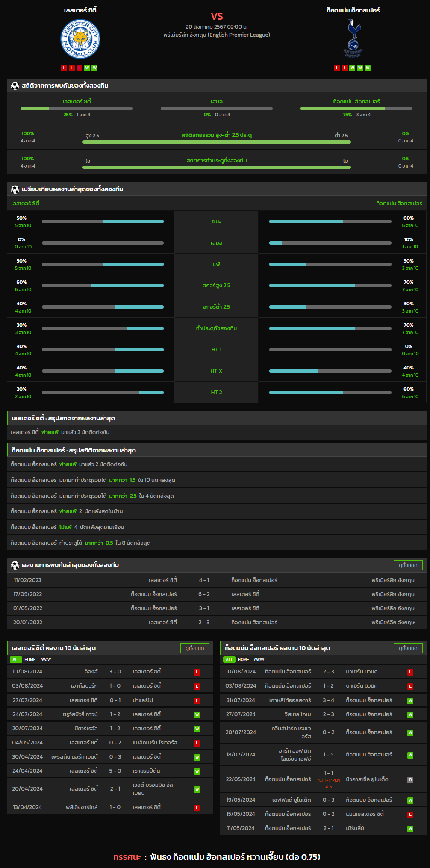Click the W badge in Leicester's 24/07/2024 row
This screenshot has height=868, width=430.
[x=197, y=715]
